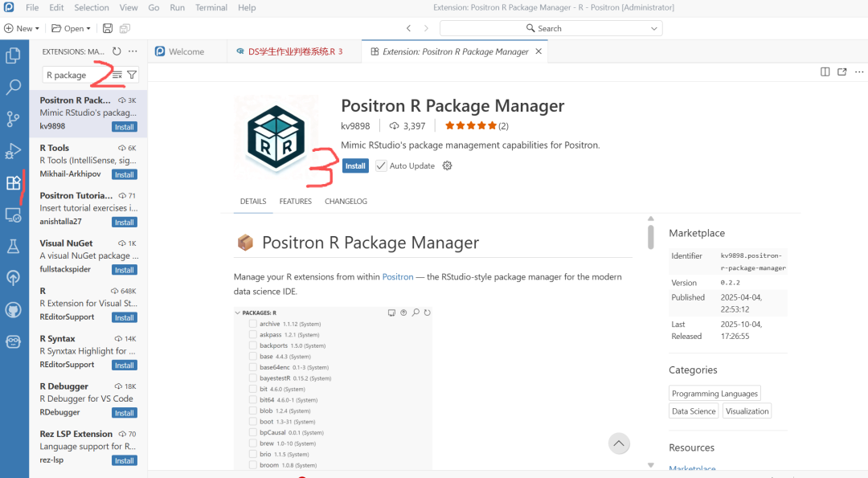Click the Split Editor icon above the extension page
The height and width of the screenshot is (478, 868).
pos(825,71)
